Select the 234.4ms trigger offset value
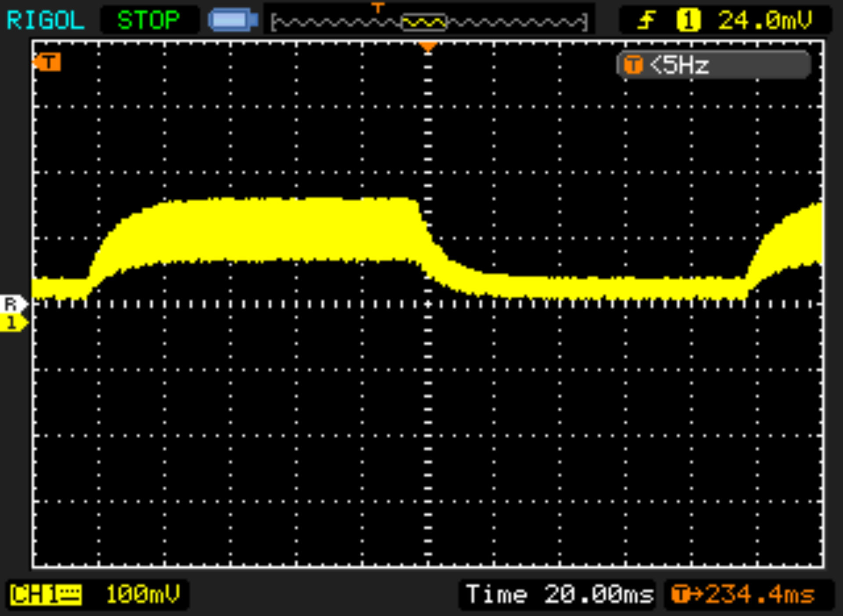This screenshot has width=843, height=616. point(760,595)
